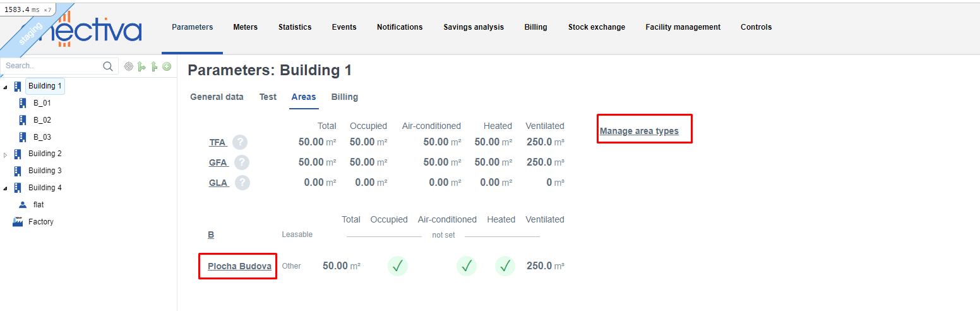Click the flat person icon in tree
The height and width of the screenshot is (311, 980).
click(x=23, y=205)
